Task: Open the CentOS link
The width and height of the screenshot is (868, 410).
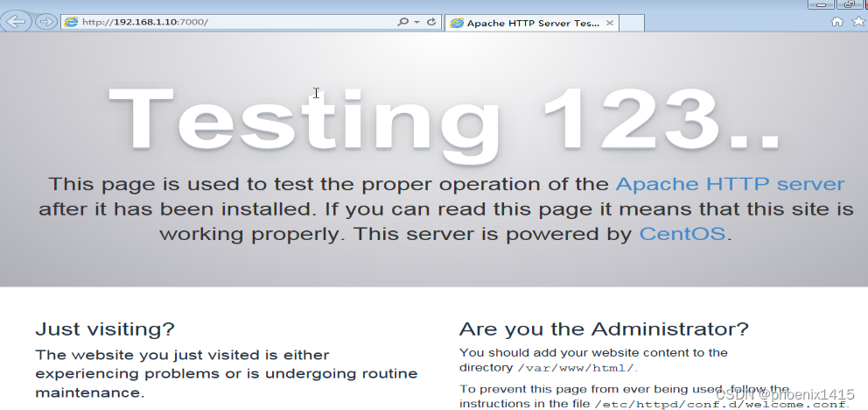Action: [x=682, y=233]
